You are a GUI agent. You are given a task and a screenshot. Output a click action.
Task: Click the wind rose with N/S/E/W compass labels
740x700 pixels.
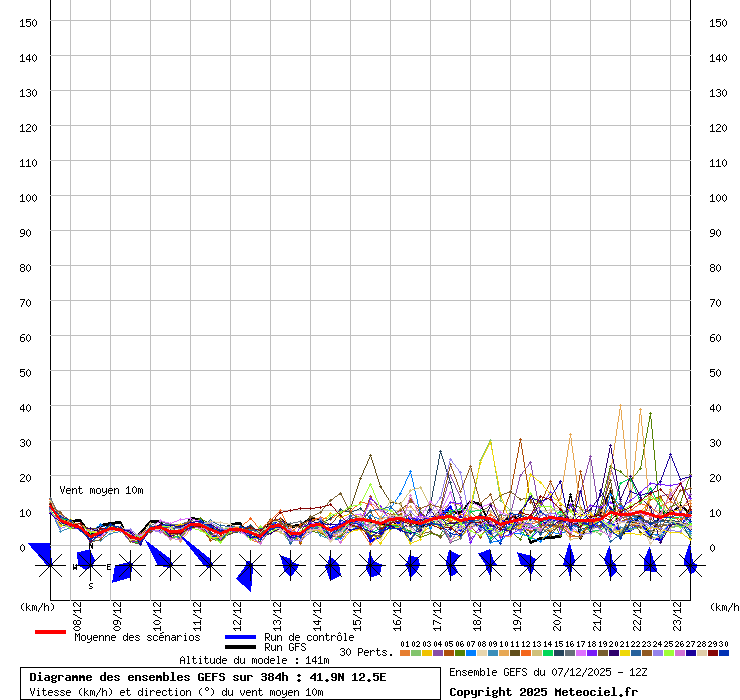(x=90, y=566)
